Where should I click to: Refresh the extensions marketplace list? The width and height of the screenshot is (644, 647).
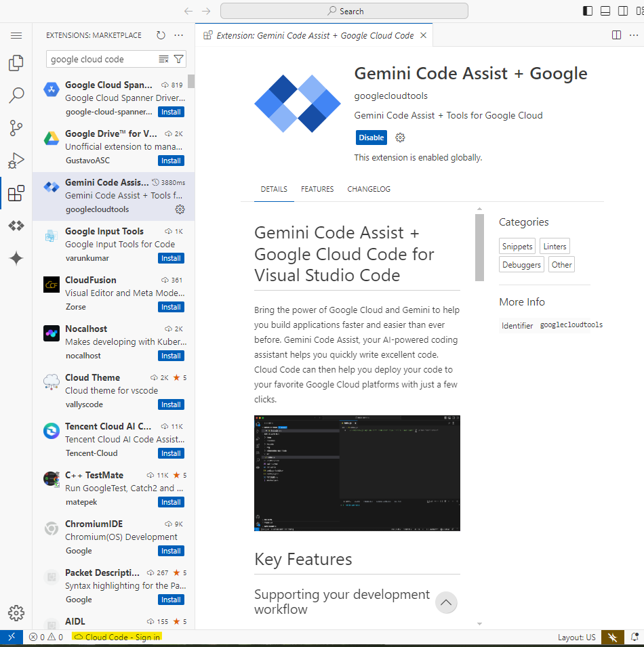(161, 35)
